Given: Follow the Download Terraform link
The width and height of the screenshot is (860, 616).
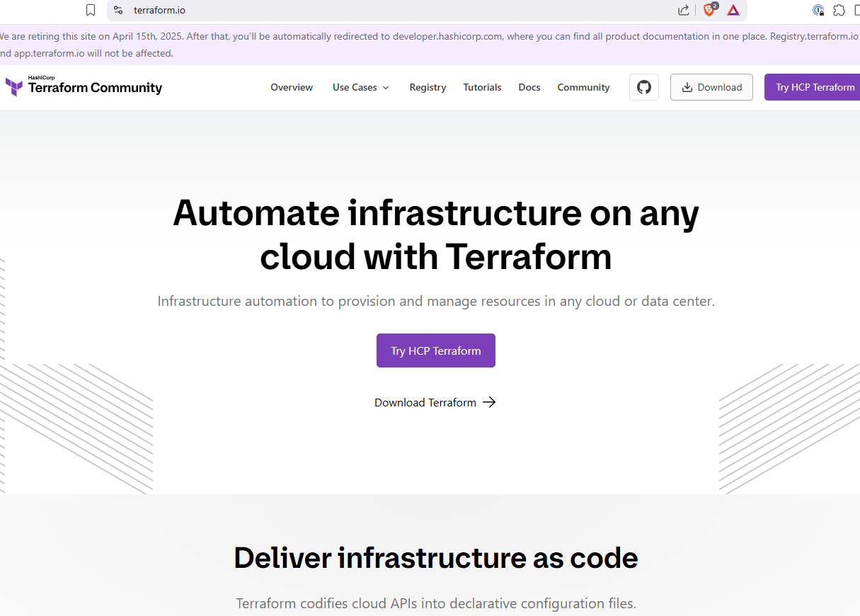Looking at the screenshot, I should (435, 402).
